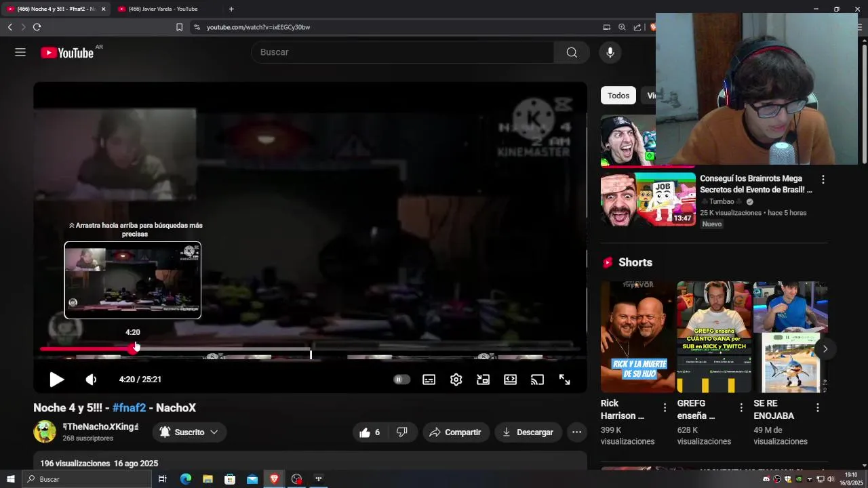Show the next Shorts with the arrow
Image resolution: width=868 pixels, height=488 pixels.
pyautogui.click(x=825, y=349)
